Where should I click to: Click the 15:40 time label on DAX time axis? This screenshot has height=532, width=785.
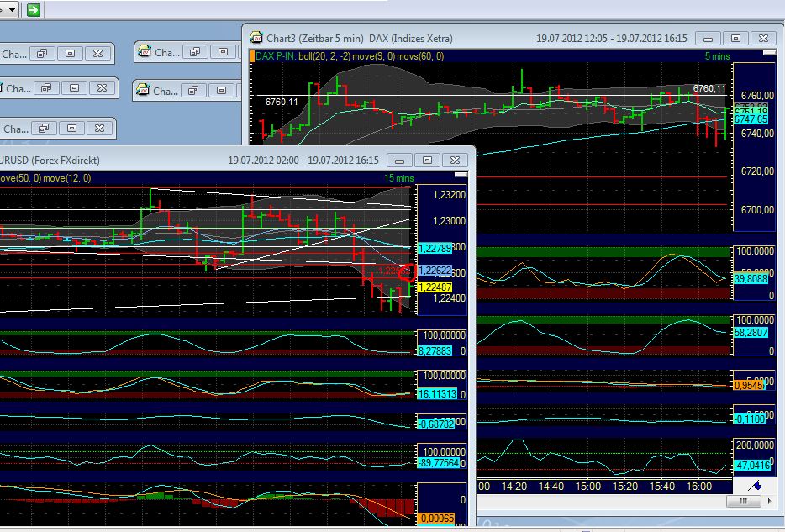pyautogui.click(x=661, y=487)
